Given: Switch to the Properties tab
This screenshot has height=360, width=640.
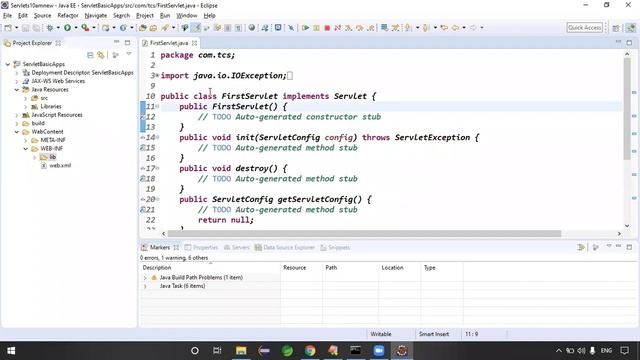Looking at the screenshot, I should coord(201,247).
